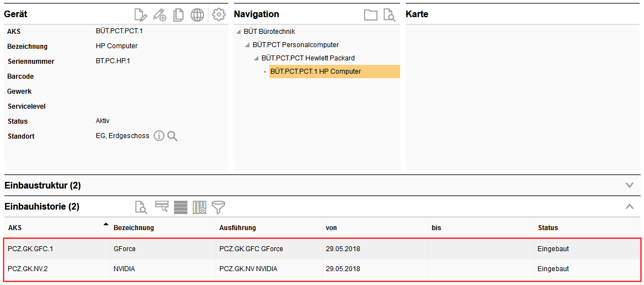Collapse the BÜT Bürotechnik tree node
The image size is (644, 285).
[238, 32]
